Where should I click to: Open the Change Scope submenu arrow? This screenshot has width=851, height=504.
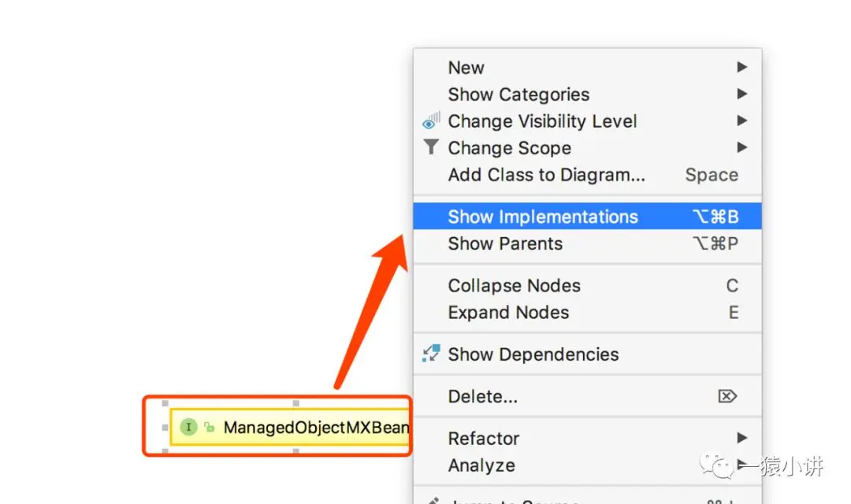coord(741,147)
